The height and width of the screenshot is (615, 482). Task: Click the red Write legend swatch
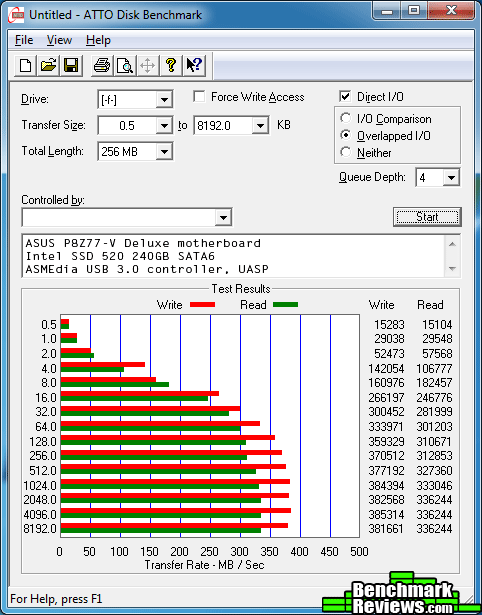[202, 305]
